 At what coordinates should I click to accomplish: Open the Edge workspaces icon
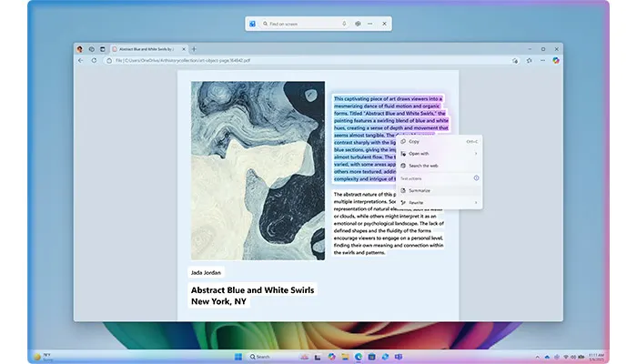tap(91, 49)
